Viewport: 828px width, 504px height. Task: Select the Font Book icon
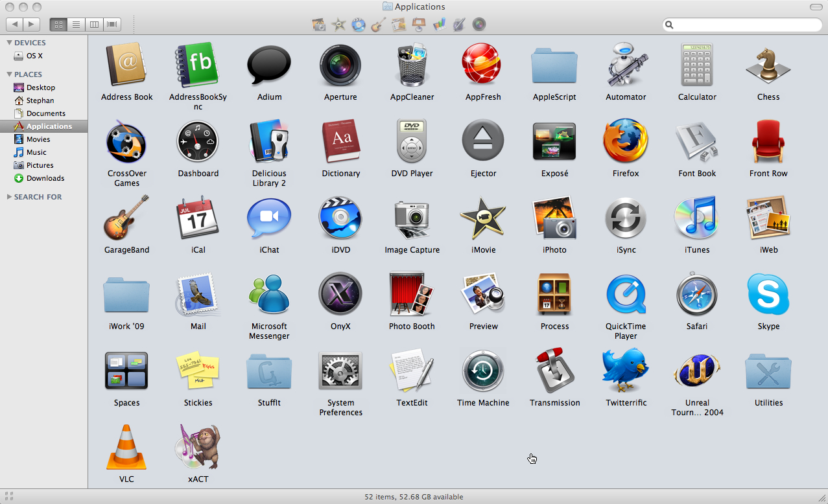[x=697, y=141]
